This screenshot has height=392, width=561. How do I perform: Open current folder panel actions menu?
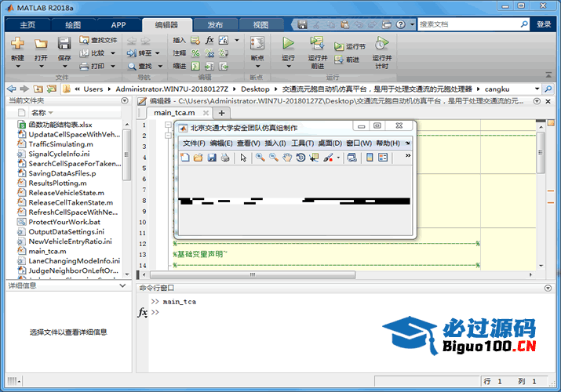pos(125,101)
